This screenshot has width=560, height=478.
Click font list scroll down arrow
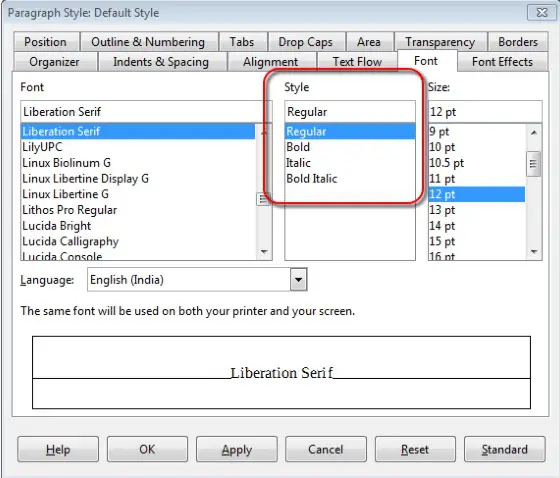(x=264, y=252)
